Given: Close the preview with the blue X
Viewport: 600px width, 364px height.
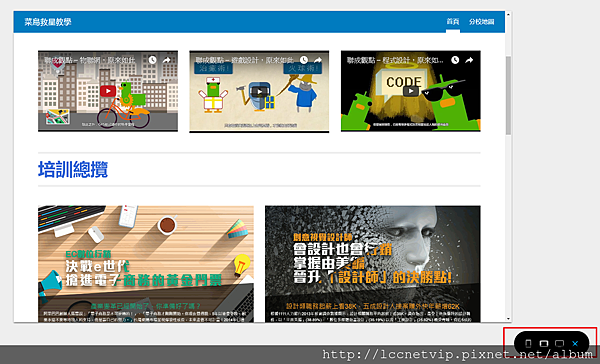Looking at the screenshot, I should [x=575, y=344].
